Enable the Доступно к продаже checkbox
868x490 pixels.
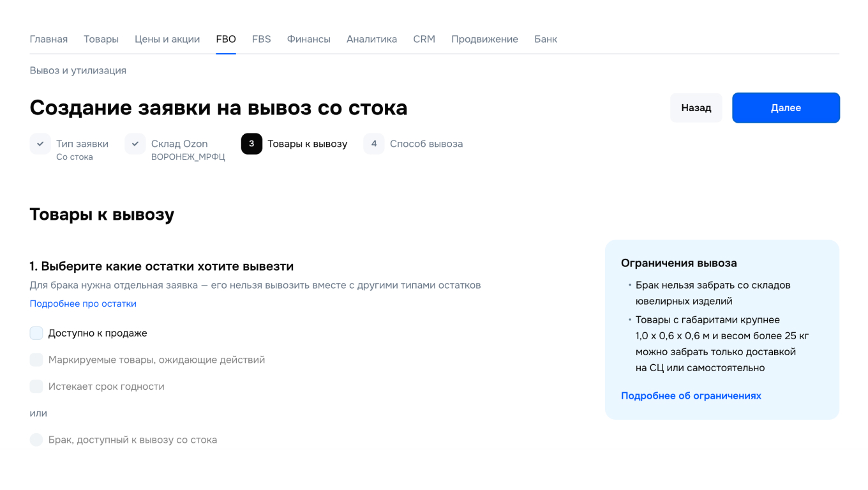pyautogui.click(x=36, y=333)
